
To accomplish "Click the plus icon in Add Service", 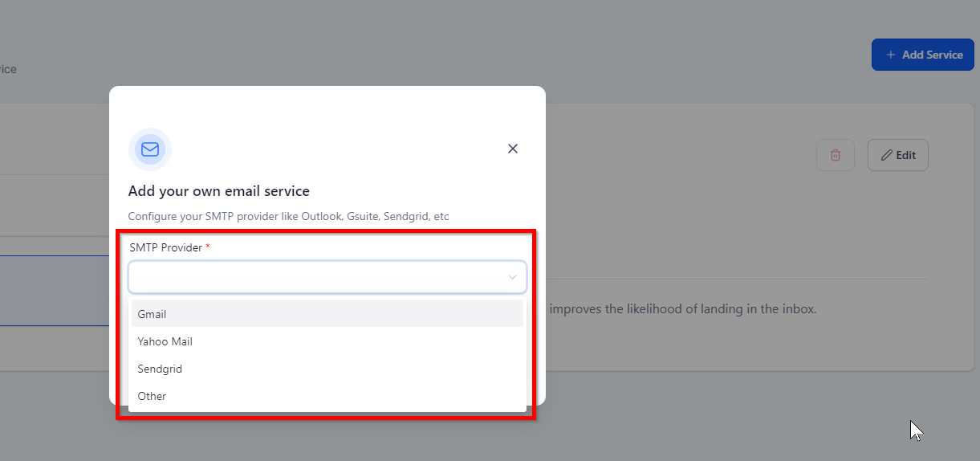I will point(890,55).
